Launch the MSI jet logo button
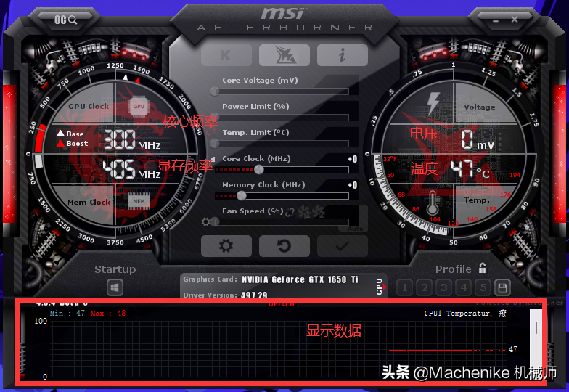This screenshot has height=392, width=569. click(284, 55)
